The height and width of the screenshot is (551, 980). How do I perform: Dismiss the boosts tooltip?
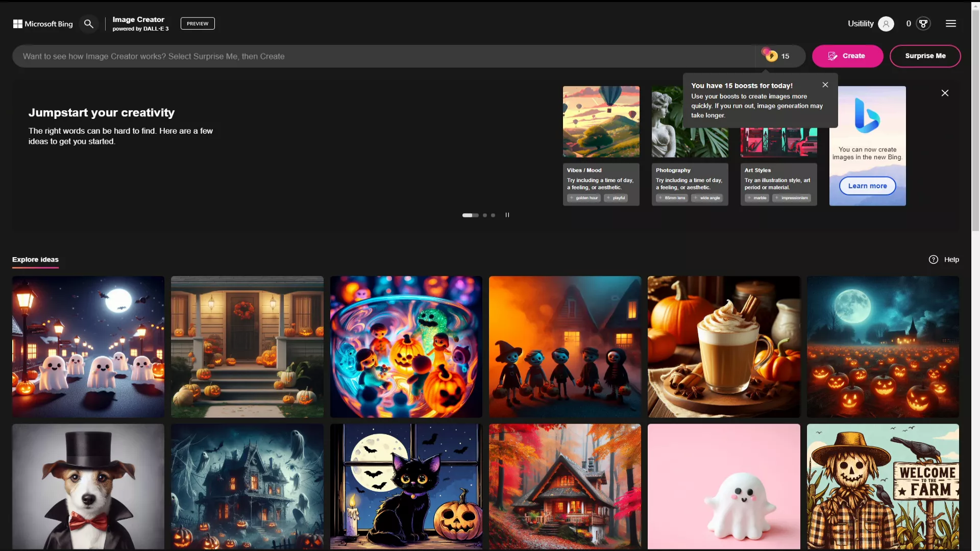point(825,85)
